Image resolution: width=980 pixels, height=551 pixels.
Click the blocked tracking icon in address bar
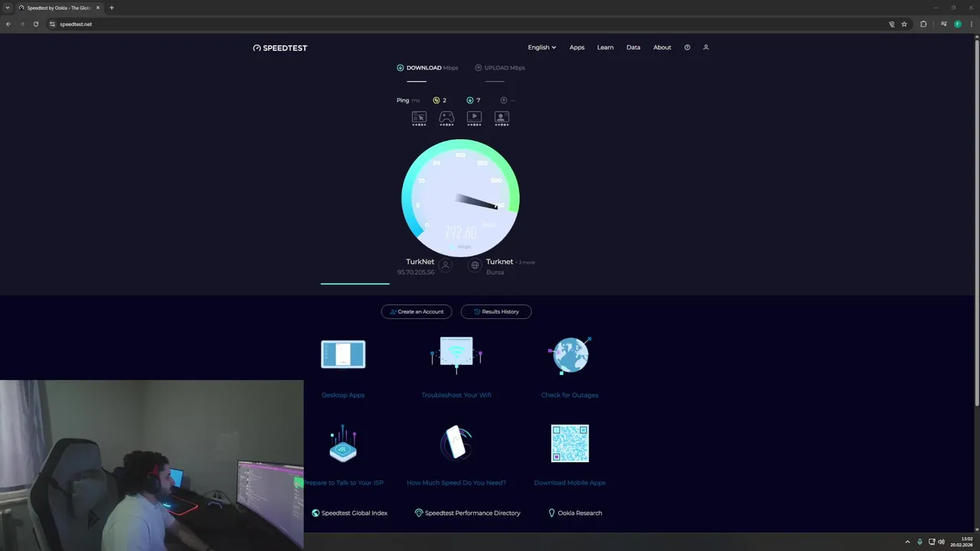(891, 24)
